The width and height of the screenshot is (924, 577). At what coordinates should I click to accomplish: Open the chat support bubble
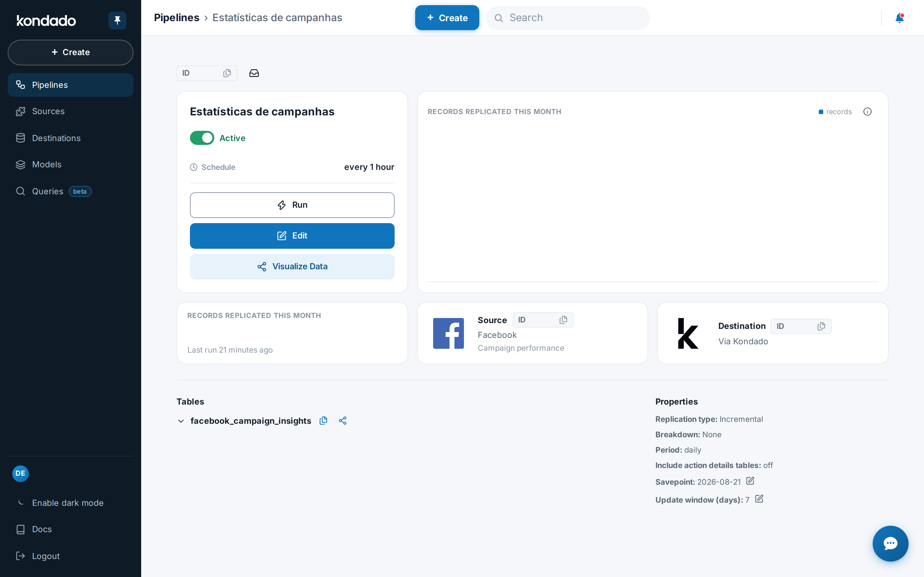pos(890,543)
